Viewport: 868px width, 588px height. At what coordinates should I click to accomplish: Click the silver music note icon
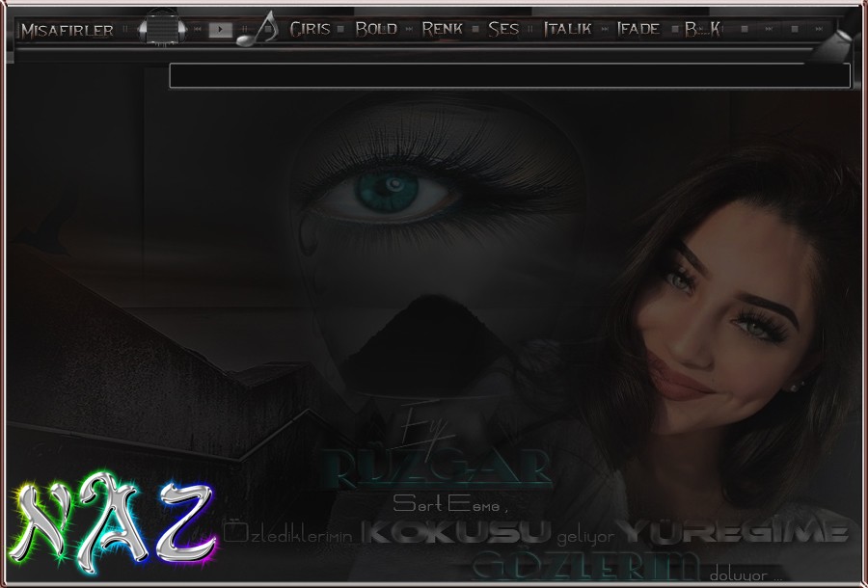258,30
